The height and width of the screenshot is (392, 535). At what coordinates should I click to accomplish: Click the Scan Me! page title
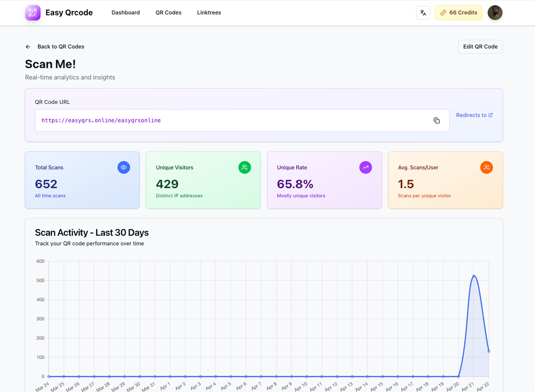click(50, 64)
